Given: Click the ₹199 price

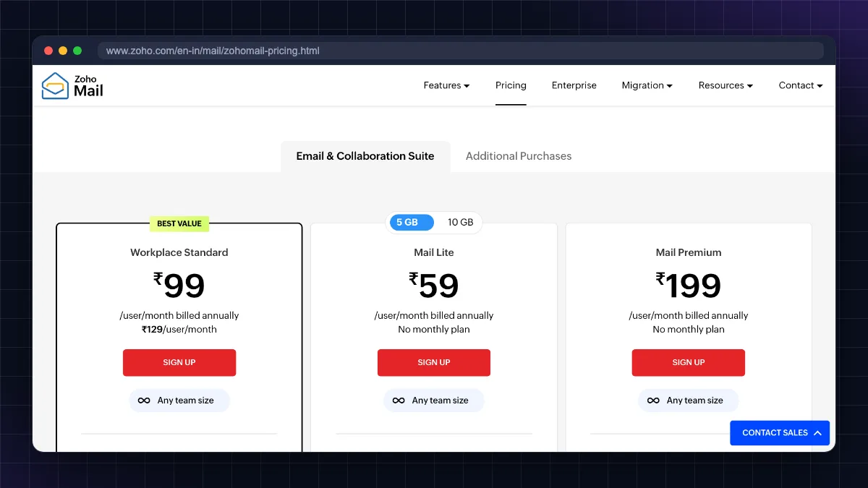Looking at the screenshot, I should [x=689, y=286].
